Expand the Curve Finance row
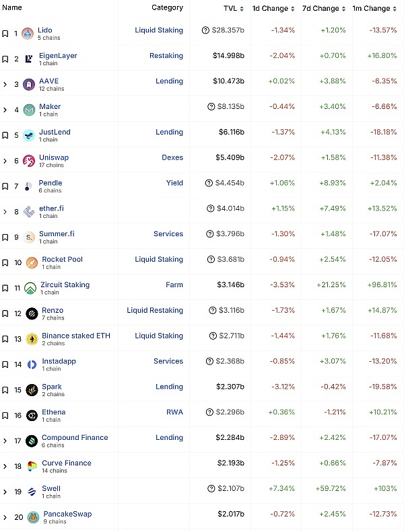The image size is (404, 532). 5,466
